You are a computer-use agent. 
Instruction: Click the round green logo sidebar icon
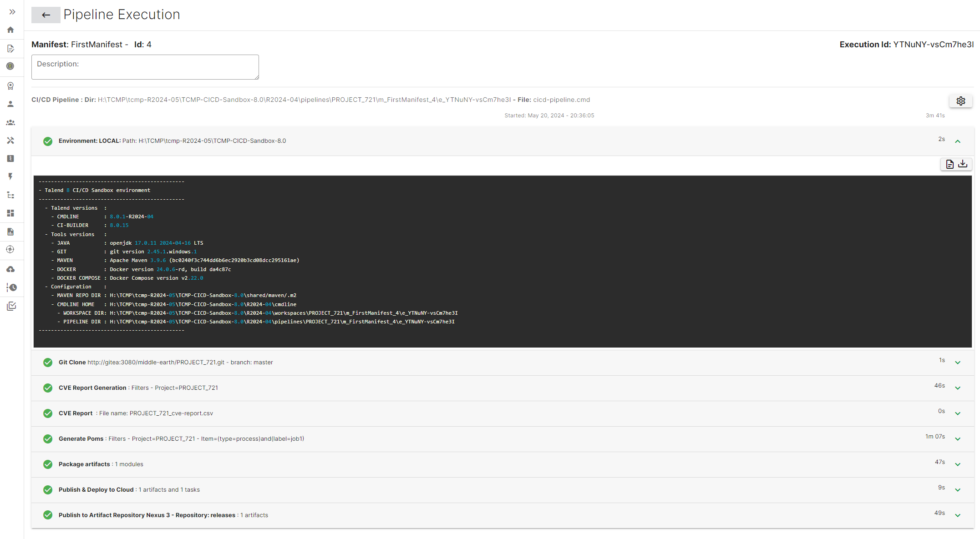pos(10,66)
